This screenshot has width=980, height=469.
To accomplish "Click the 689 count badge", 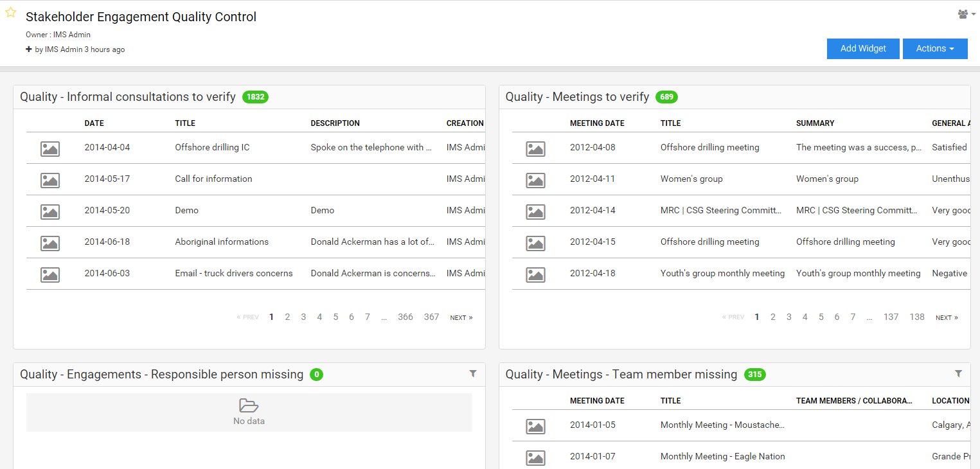I will click(666, 97).
